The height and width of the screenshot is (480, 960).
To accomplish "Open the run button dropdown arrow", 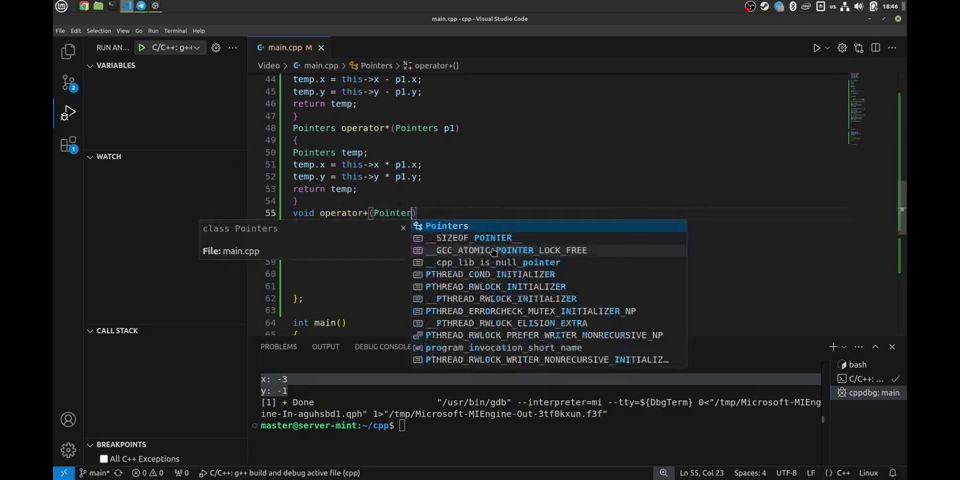I will click(827, 48).
